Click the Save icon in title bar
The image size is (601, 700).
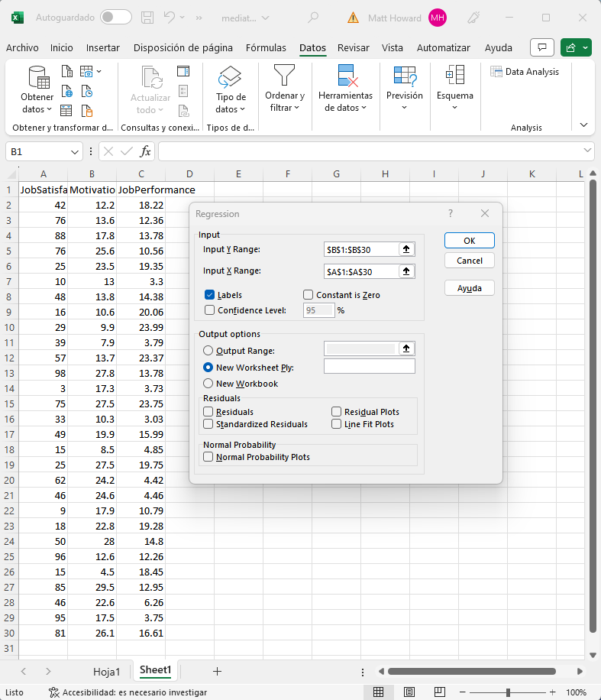click(x=148, y=17)
